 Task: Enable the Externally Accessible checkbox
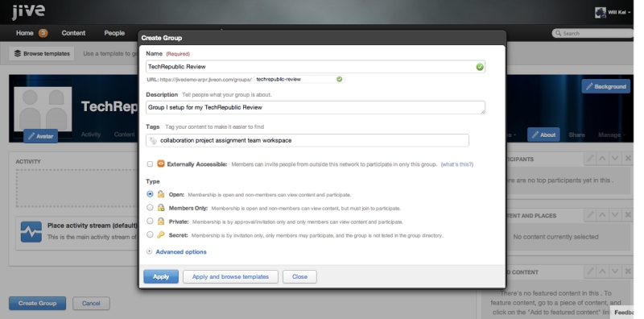pos(150,164)
